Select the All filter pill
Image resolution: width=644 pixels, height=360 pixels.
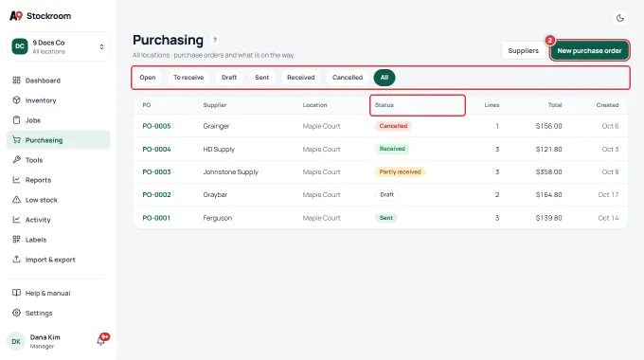(385, 78)
